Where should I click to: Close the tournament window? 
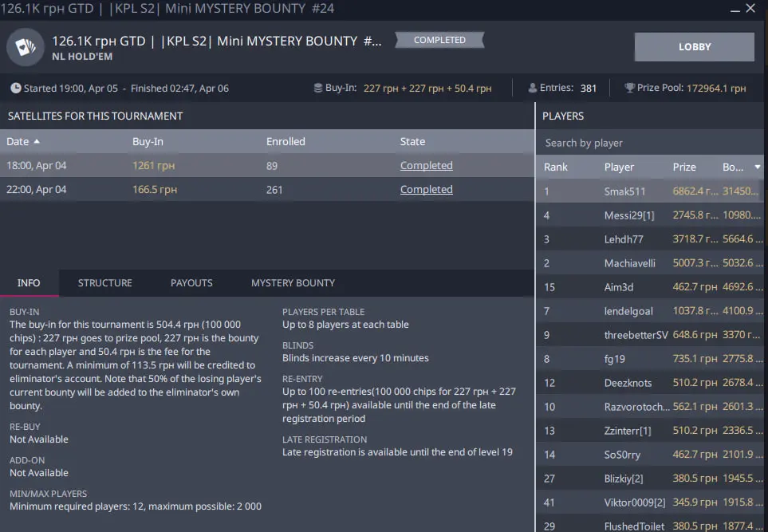pyautogui.click(x=751, y=9)
